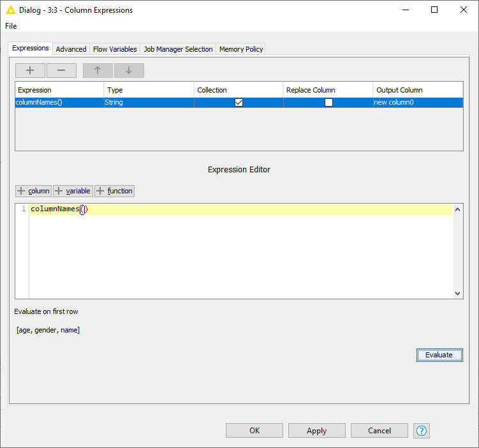Uncheck the Collection checkbox
The width and height of the screenshot is (479, 448).
coord(239,102)
